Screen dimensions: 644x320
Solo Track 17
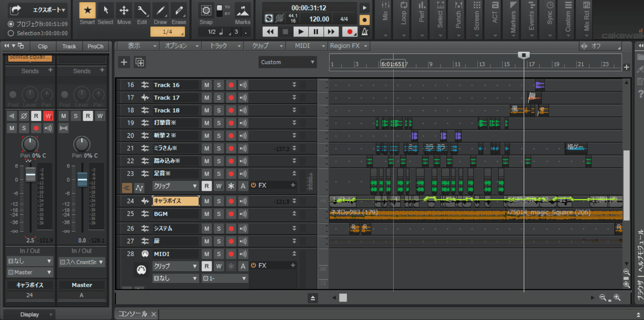(219, 98)
